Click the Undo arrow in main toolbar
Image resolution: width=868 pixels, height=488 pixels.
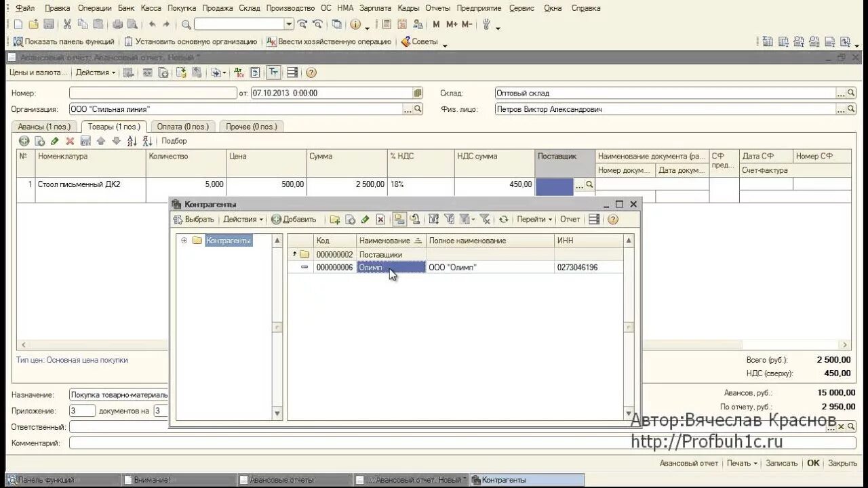point(152,24)
